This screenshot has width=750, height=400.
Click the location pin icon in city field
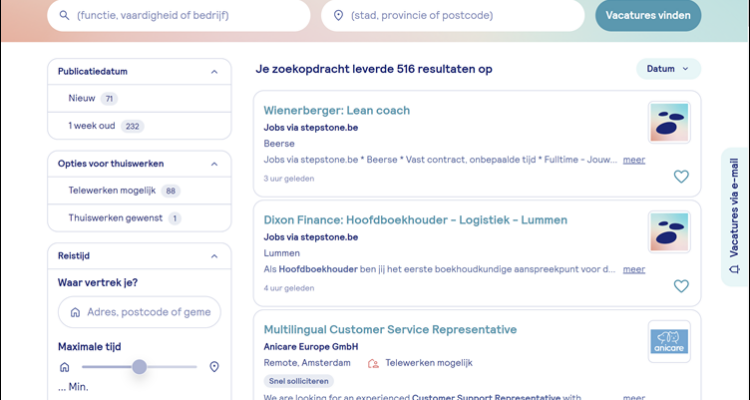tap(338, 16)
